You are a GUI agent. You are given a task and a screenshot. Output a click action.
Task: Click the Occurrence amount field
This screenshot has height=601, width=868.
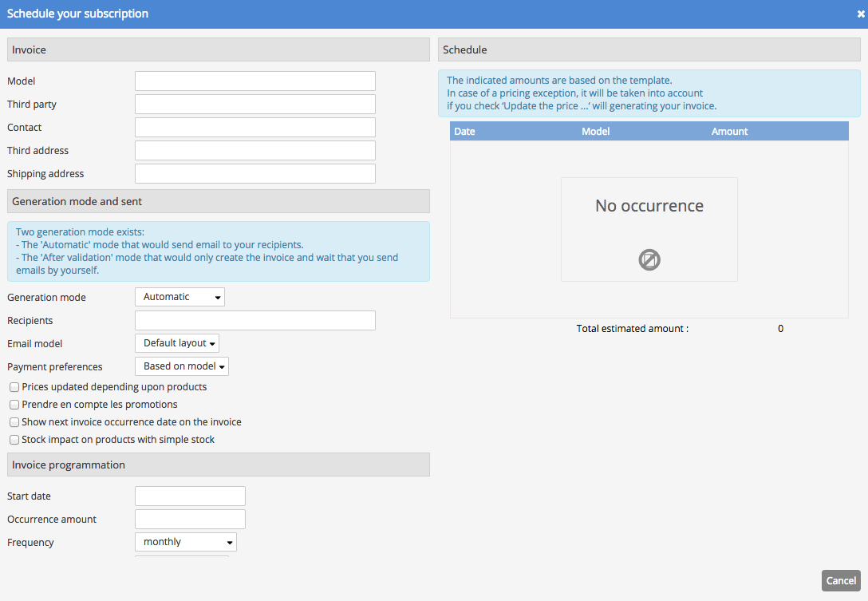[191, 519]
